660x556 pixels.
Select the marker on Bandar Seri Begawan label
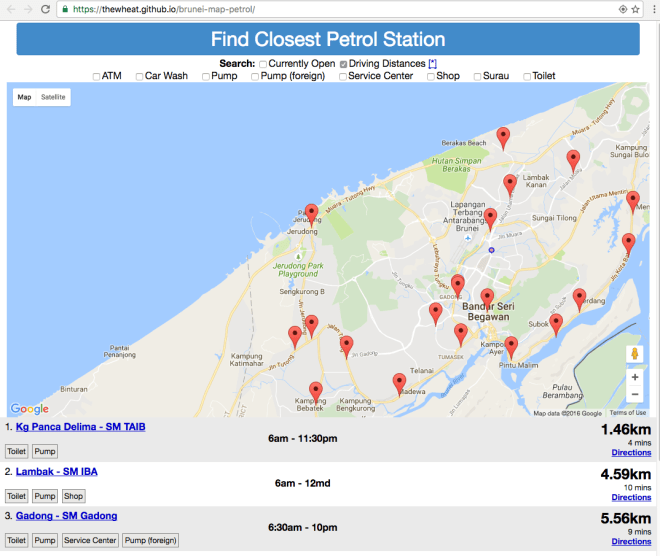click(x=487, y=300)
